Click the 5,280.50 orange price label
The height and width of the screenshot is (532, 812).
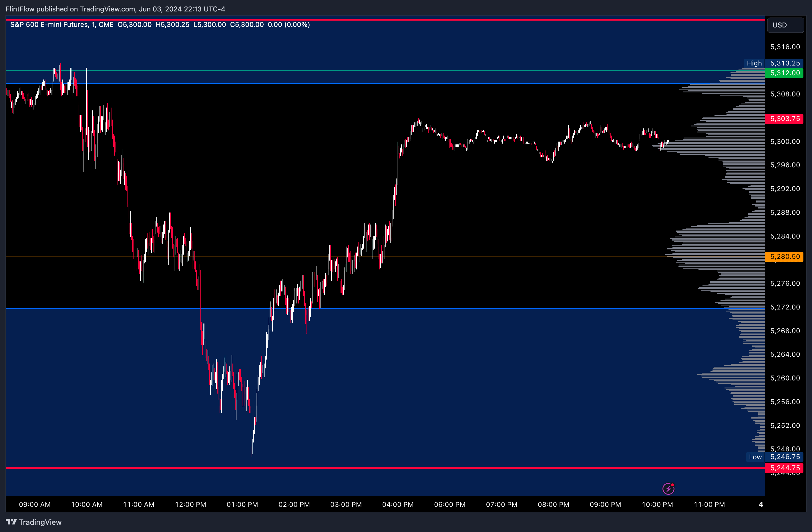click(784, 257)
